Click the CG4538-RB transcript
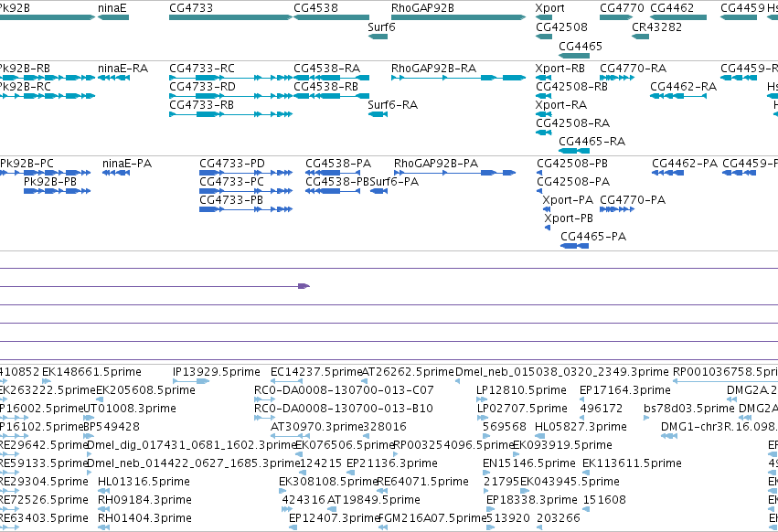The image size is (778, 532). coord(332,96)
